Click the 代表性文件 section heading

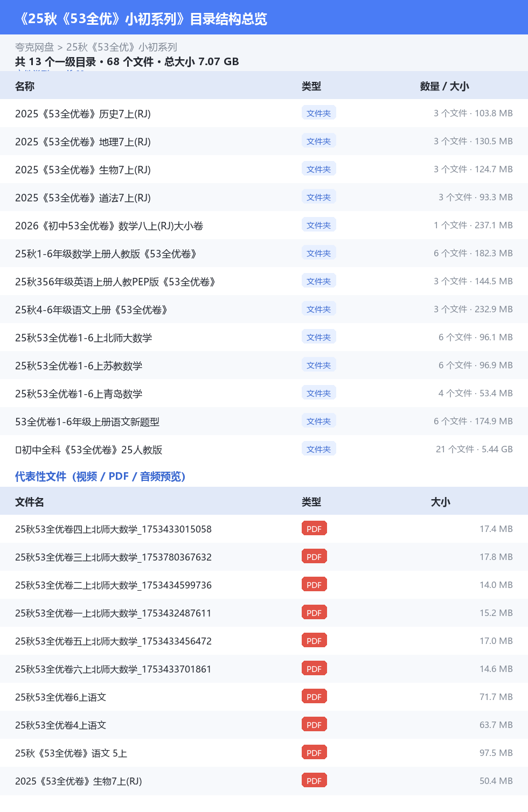(100, 477)
